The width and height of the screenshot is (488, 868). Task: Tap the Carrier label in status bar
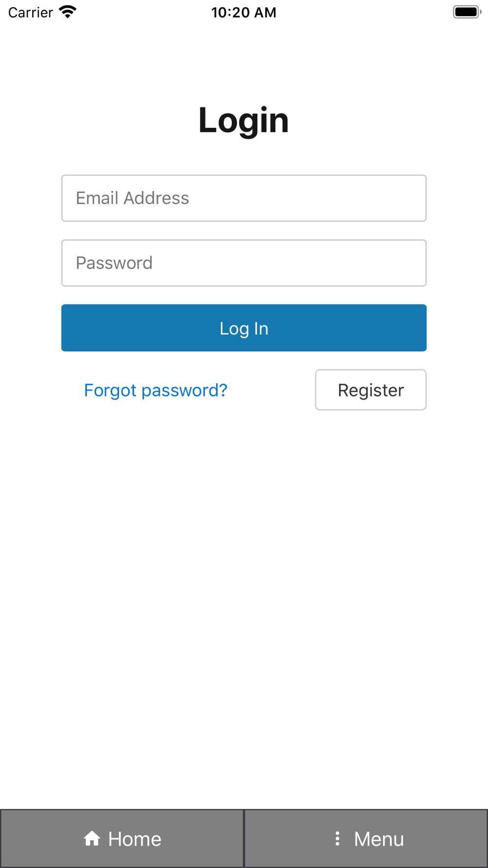click(x=30, y=12)
